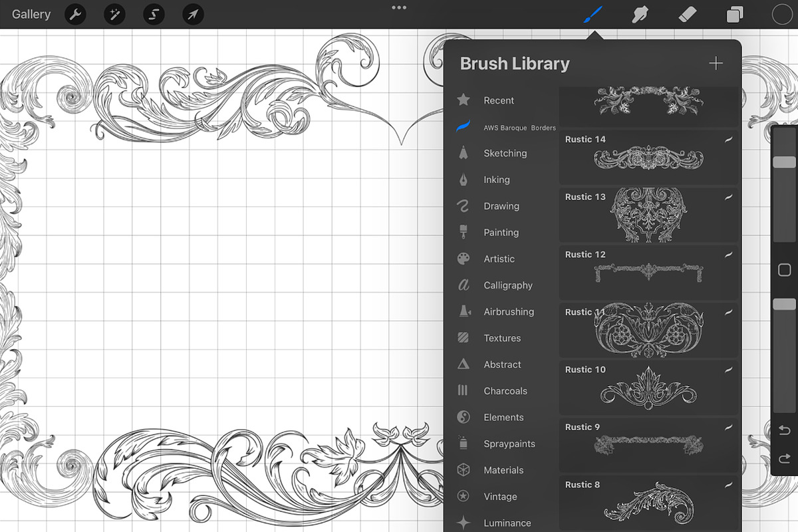Open the Layers panel
The width and height of the screenshot is (798, 532).
[735, 15]
